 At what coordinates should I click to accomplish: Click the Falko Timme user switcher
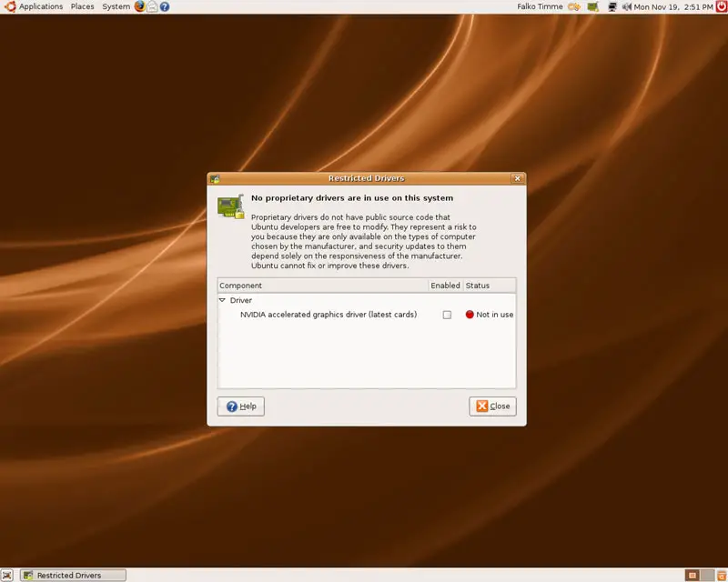540,6
